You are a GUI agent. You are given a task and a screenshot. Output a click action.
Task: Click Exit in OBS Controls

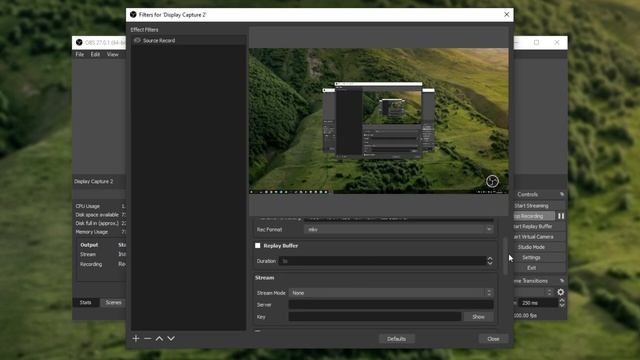(x=539, y=268)
